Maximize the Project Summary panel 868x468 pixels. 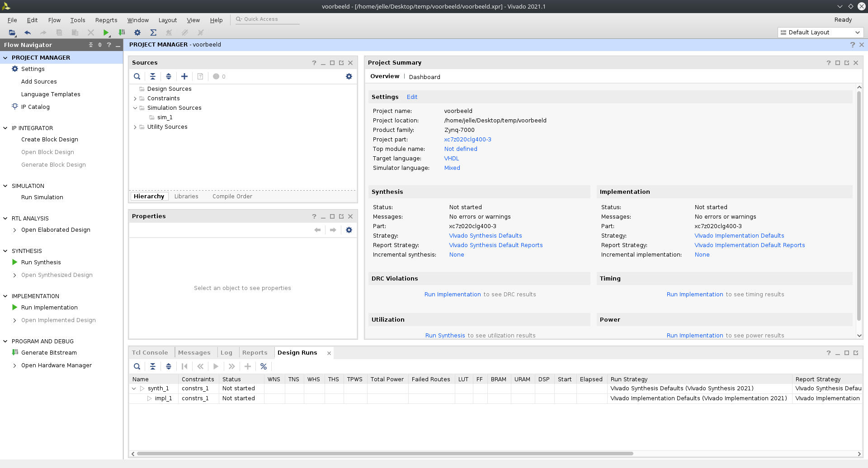pyautogui.click(x=838, y=63)
